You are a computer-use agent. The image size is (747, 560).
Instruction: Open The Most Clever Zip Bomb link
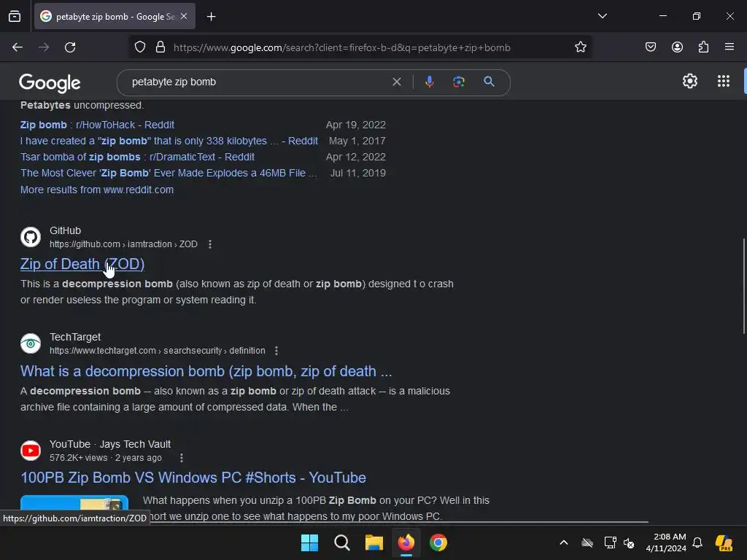coord(169,173)
